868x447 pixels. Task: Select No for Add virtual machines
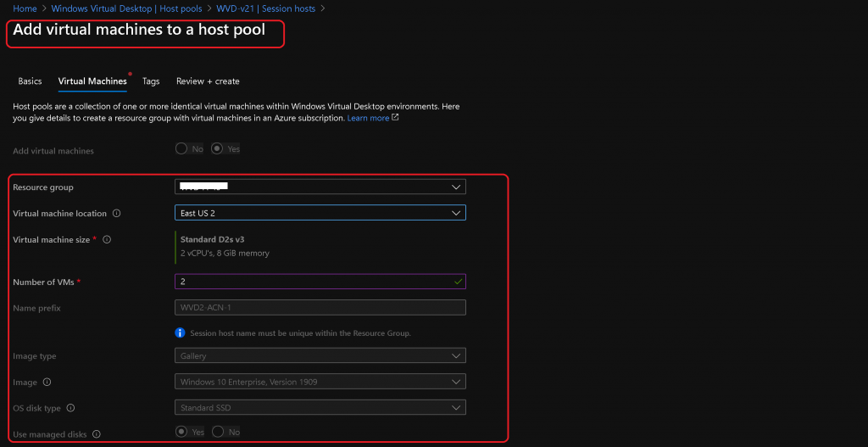(x=181, y=149)
